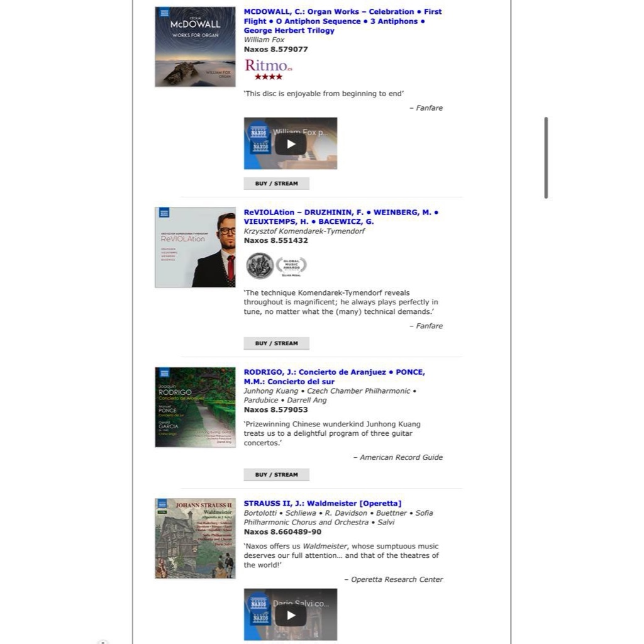
Task: Click the 'technique Komendarek-Tymendorf reveals' review quote
Action: pyautogui.click(x=341, y=303)
